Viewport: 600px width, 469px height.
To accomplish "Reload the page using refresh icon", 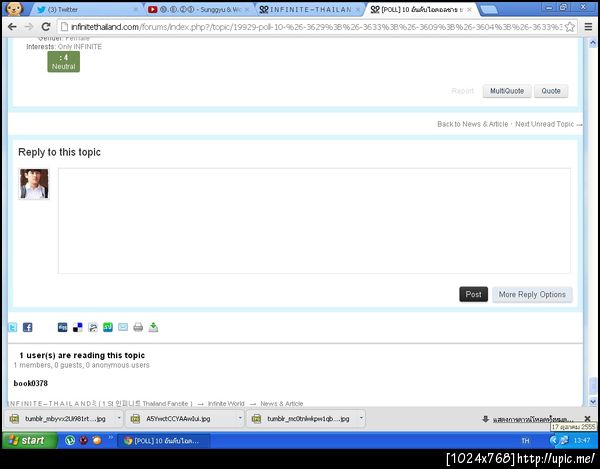I will tap(46, 27).
